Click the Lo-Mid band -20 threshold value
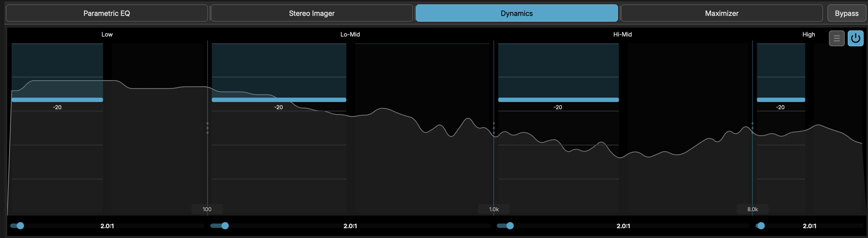868x238 pixels. (x=279, y=107)
